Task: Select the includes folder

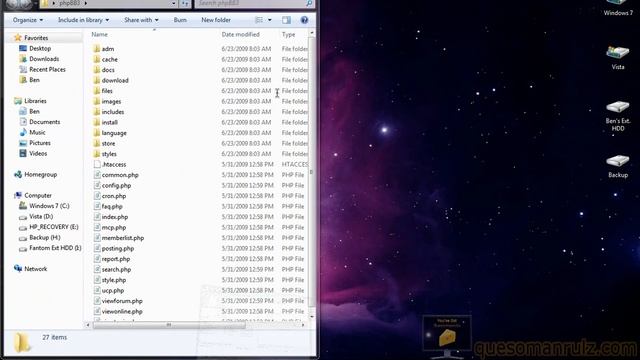Action: point(113,112)
